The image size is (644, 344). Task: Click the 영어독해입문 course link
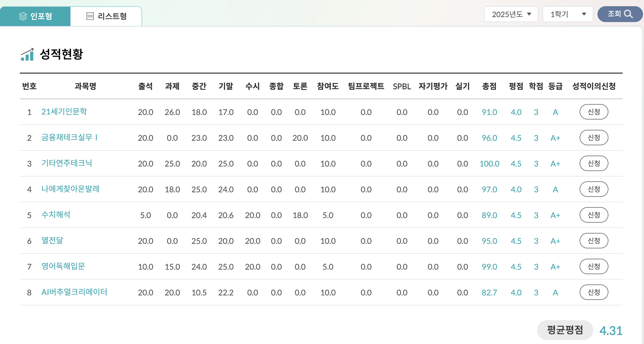click(63, 267)
